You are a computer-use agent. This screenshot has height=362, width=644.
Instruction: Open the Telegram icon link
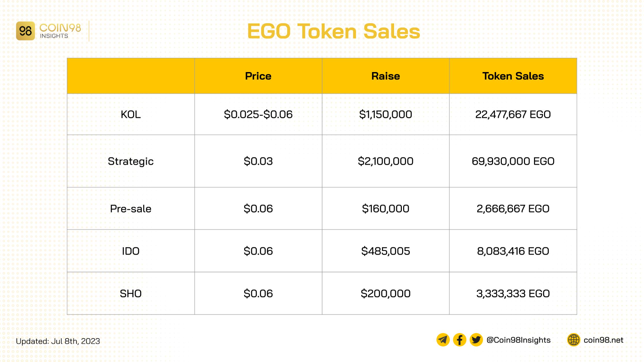(x=443, y=340)
